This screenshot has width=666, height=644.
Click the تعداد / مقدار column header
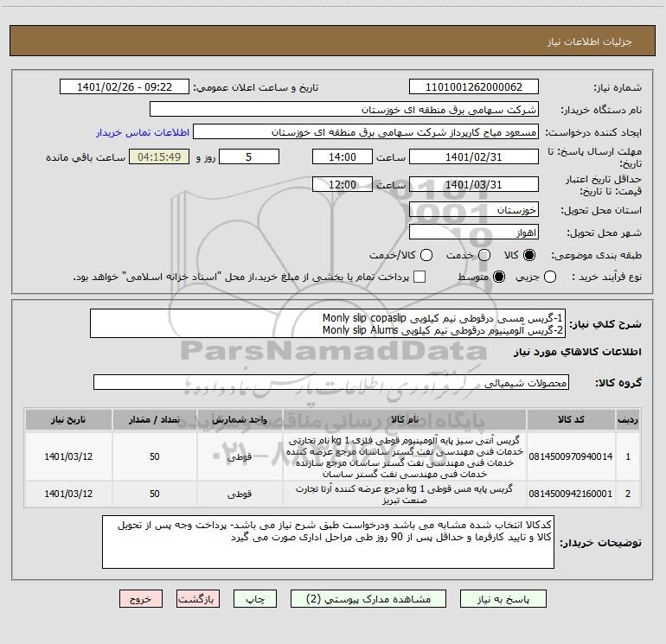pyautogui.click(x=155, y=420)
